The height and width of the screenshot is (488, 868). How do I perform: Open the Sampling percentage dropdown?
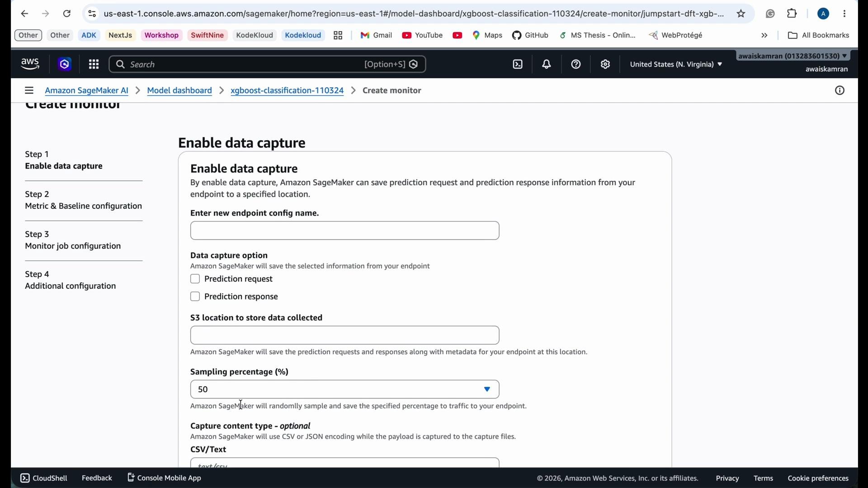pos(345,389)
